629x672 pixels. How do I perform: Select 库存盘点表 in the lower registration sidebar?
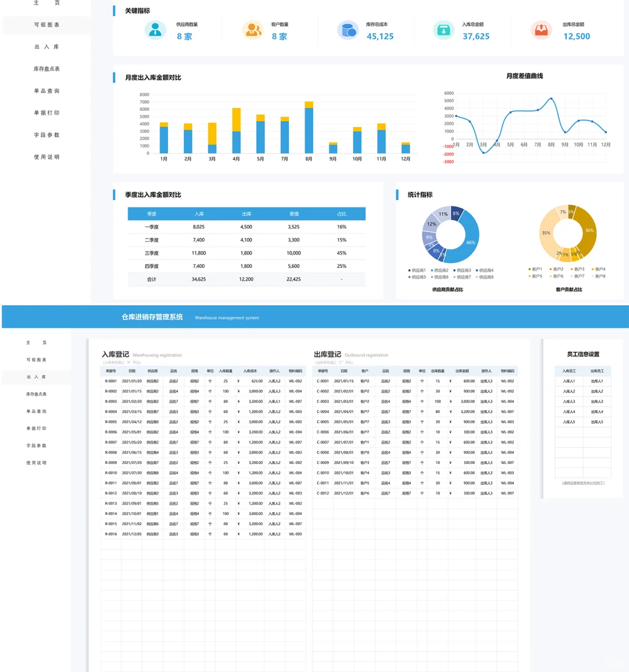[36, 394]
